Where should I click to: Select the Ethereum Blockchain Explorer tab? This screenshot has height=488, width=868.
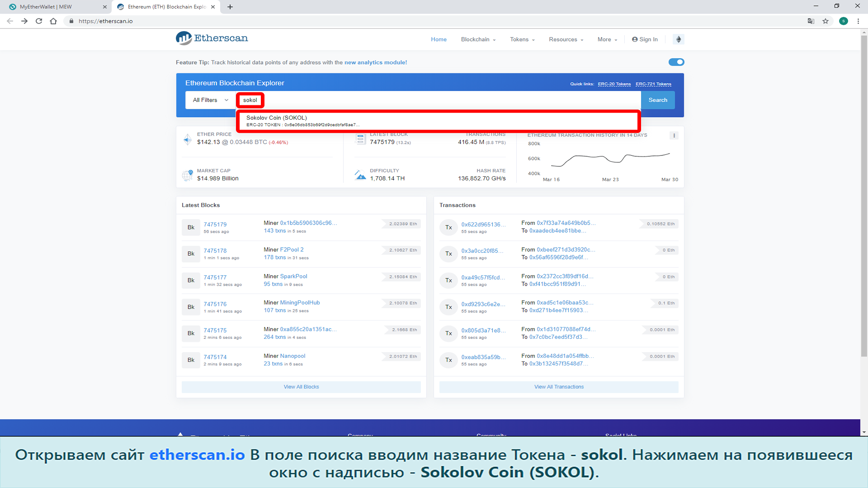coord(166,7)
